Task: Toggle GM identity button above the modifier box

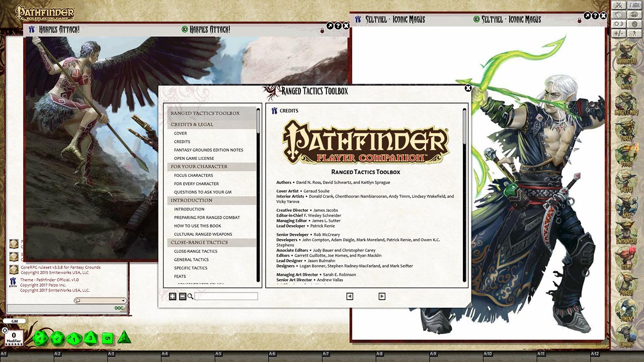Action: pyautogui.click(x=14, y=321)
